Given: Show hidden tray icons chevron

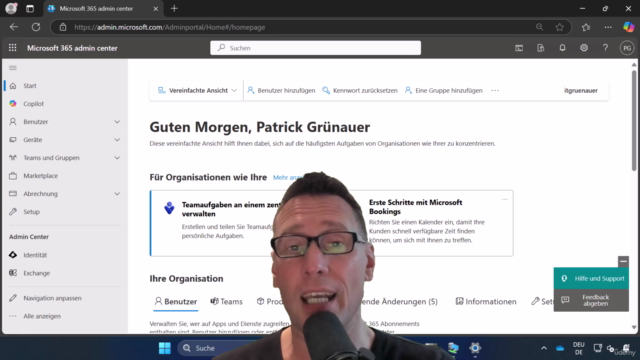Looking at the screenshot, I should (x=544, y=348).
